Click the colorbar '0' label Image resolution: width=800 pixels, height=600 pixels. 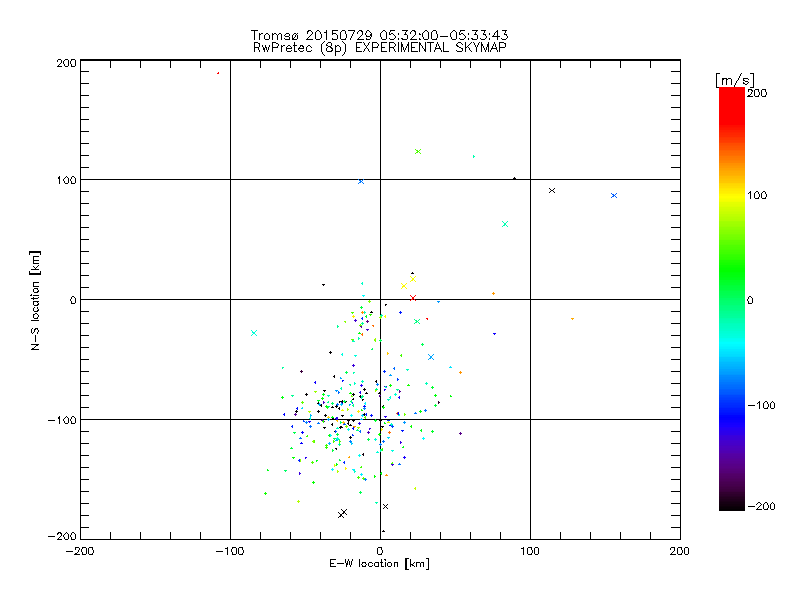[x=750, y=300]
